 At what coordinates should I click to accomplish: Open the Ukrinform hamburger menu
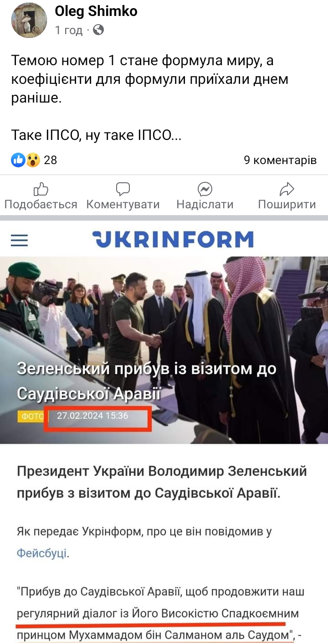pos(19,240)
